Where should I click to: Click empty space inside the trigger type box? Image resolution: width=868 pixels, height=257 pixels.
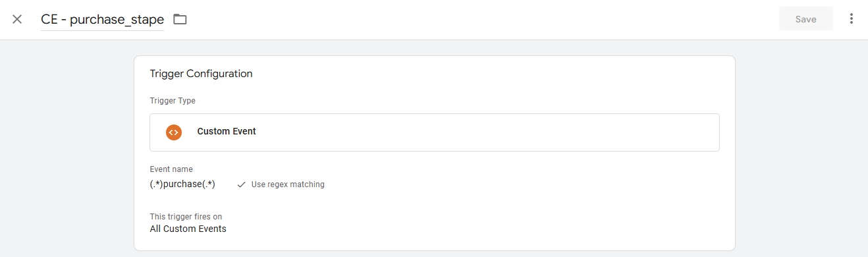click(x=487, y=132)
